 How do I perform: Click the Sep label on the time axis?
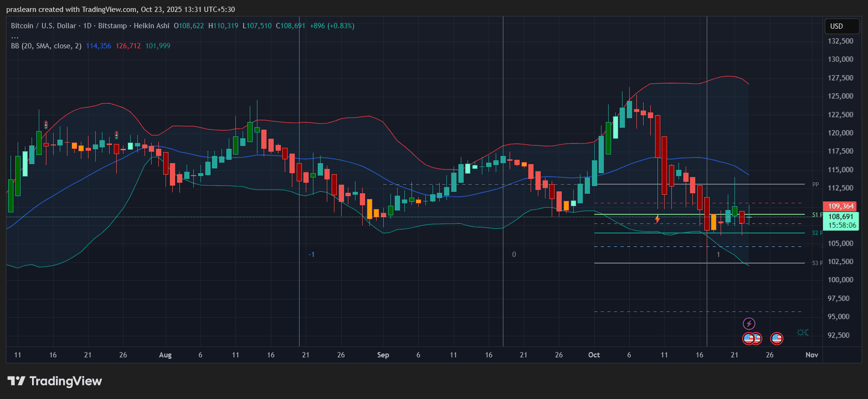pos(383,355)
